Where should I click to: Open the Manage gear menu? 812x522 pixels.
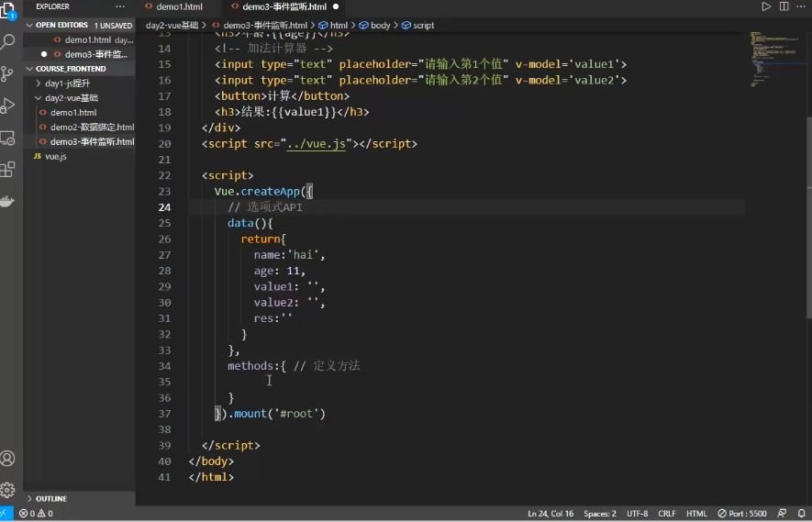point(9,490)
